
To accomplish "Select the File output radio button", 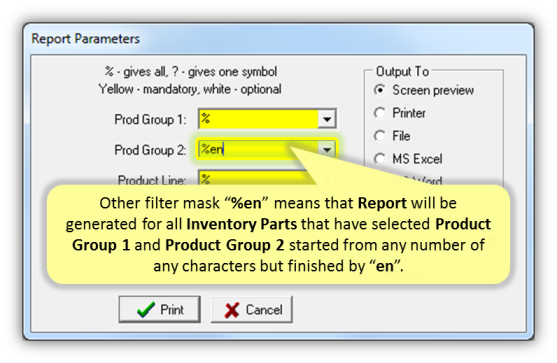I will click(380, 136).
